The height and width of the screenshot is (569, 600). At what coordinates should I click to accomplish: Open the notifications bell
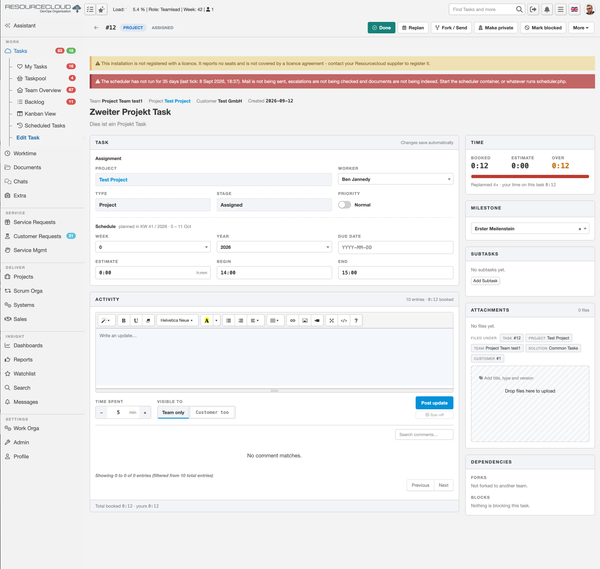[547, 9]
